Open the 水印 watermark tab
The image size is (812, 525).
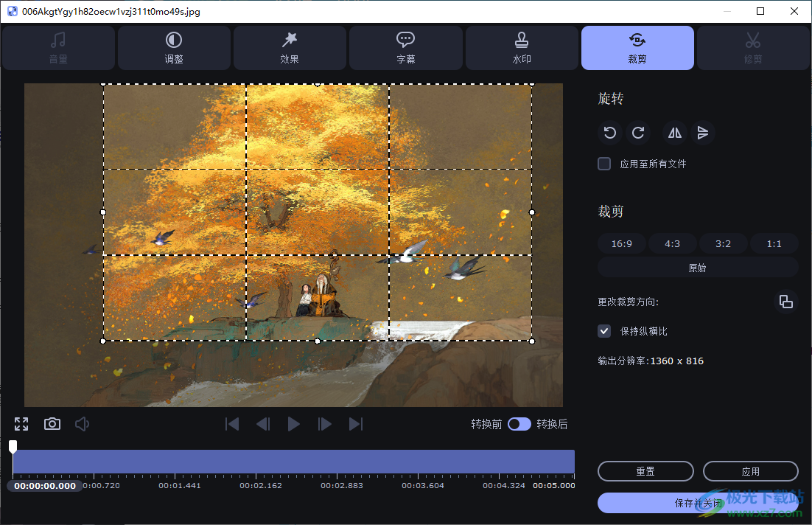coord(522,48)
